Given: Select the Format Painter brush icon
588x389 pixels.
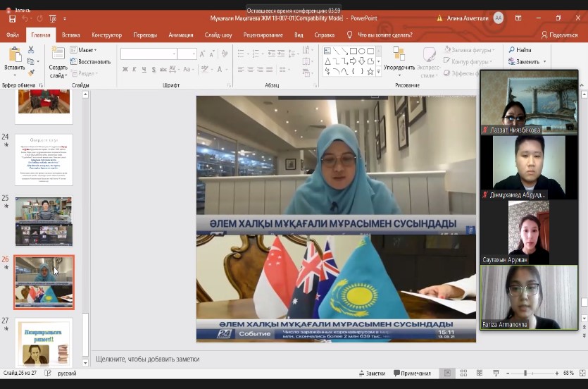Looking at the screenshot, I should point(31,73).
